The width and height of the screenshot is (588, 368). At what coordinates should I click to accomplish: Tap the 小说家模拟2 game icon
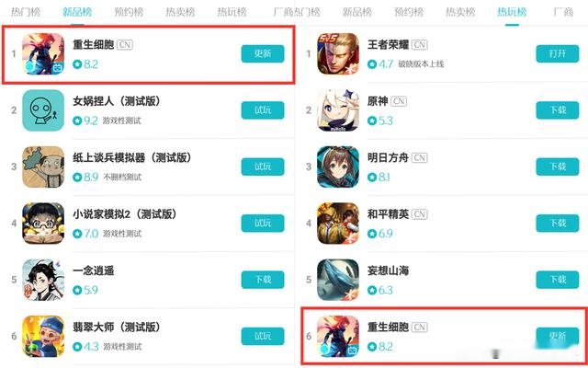coord(43,223)
